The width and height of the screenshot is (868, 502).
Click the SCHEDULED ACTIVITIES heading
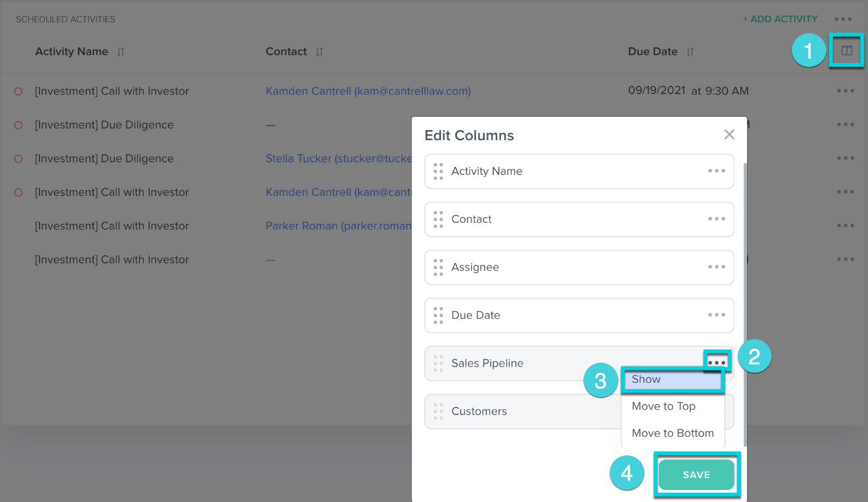click(65, 19)
